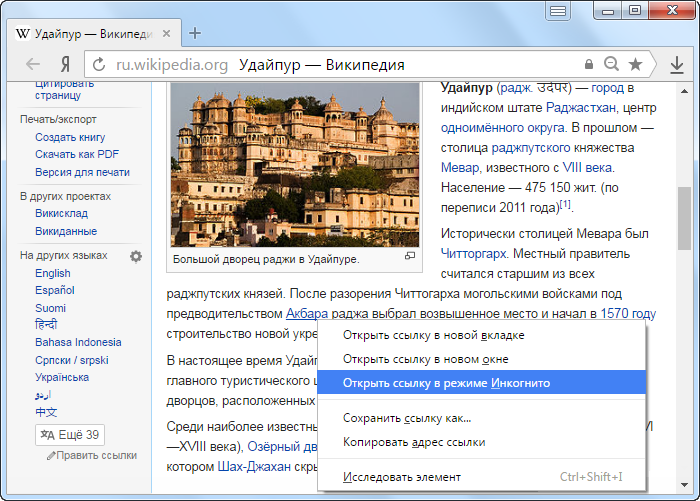Choose Открыть ссылку в новом окне

482,359
